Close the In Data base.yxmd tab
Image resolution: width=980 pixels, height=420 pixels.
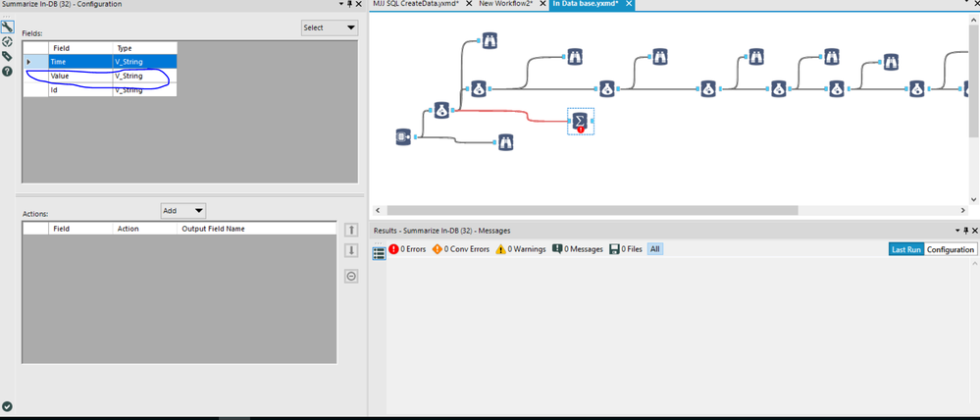pos(628,4)
